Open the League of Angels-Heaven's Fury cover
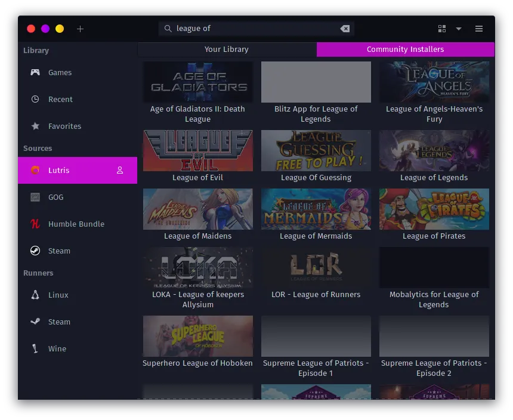The image size is (513, 420). [x=434, y=82]
